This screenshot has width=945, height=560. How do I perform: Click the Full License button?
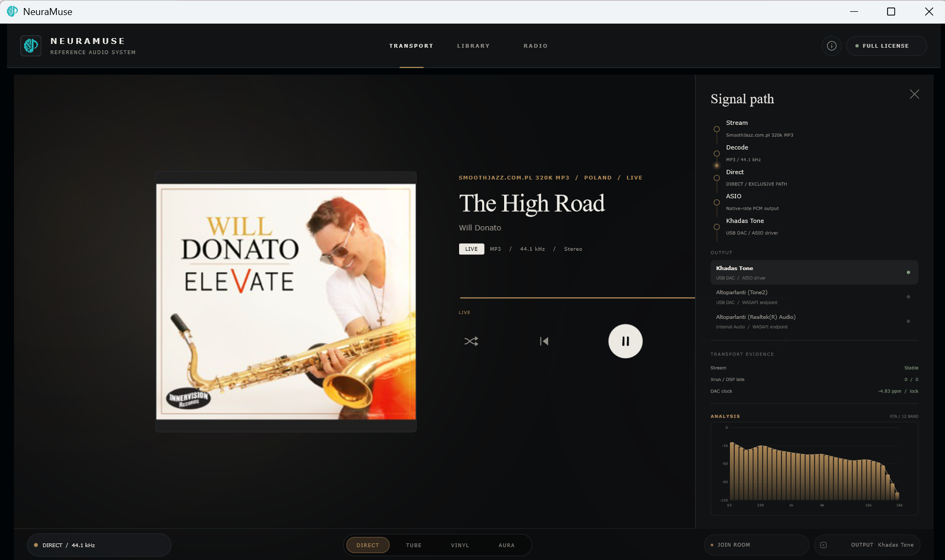[886, 46]
